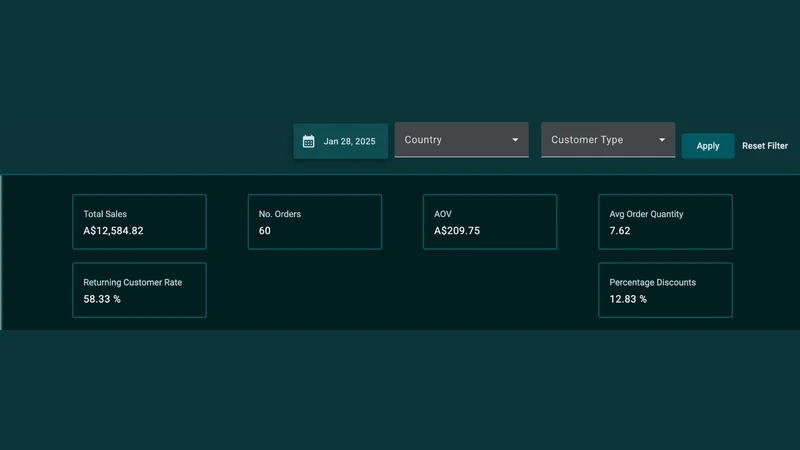Click the calendar icon in date picker
The image size is (800, 450).
point(308,141)
